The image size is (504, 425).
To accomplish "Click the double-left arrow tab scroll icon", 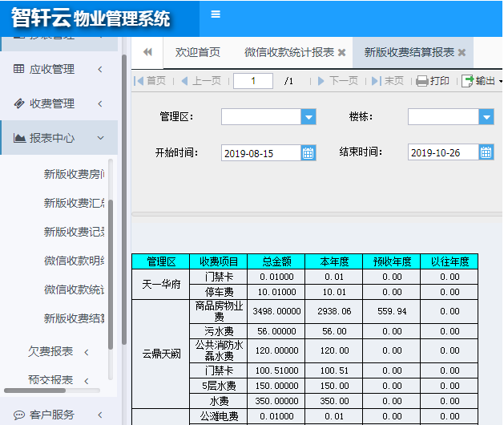I will [x=147, y=52].
